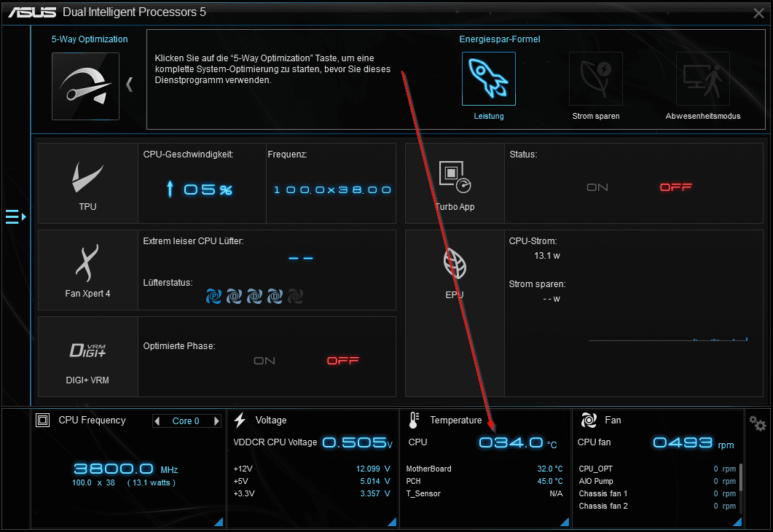Start the 5-Way Optimization gauge button
This screenshot has height=532, width=773.
pyautogui.click(x=85, y=86)
